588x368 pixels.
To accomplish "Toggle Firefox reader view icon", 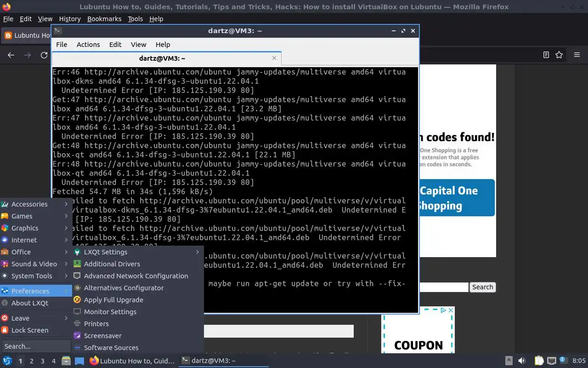I will (546, 55).
